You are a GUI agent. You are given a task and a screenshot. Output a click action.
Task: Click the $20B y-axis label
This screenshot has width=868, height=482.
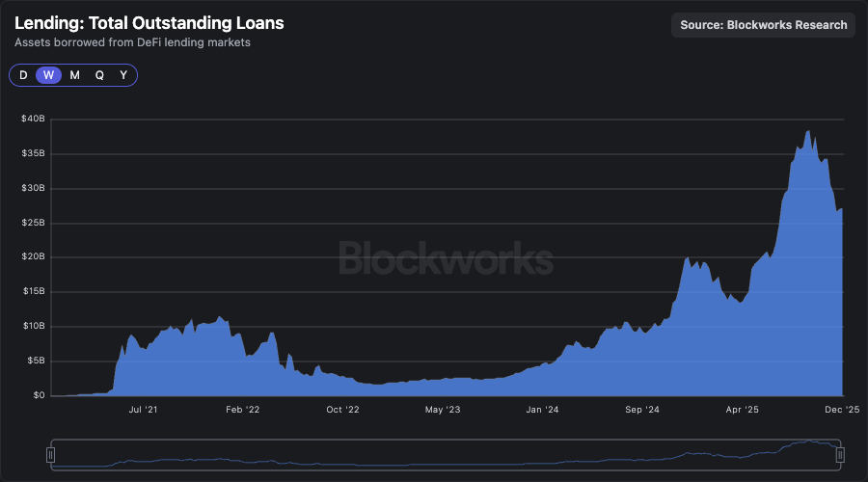pos(34,257)
